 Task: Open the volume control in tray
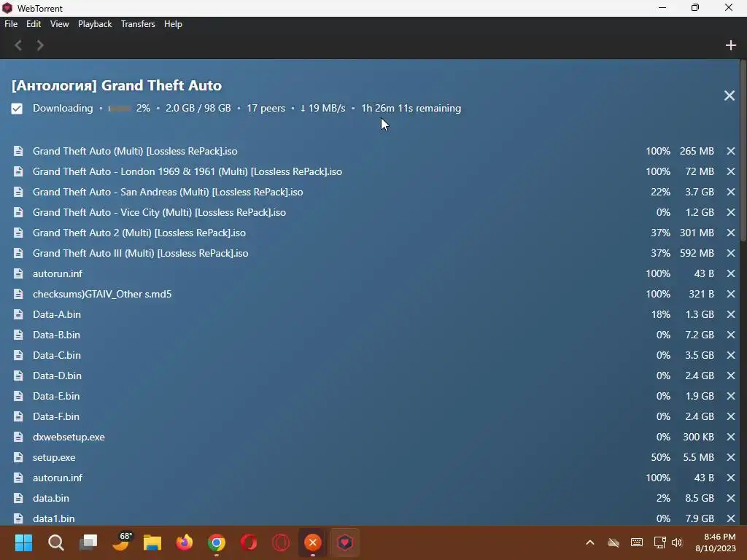tap(677, 542)
